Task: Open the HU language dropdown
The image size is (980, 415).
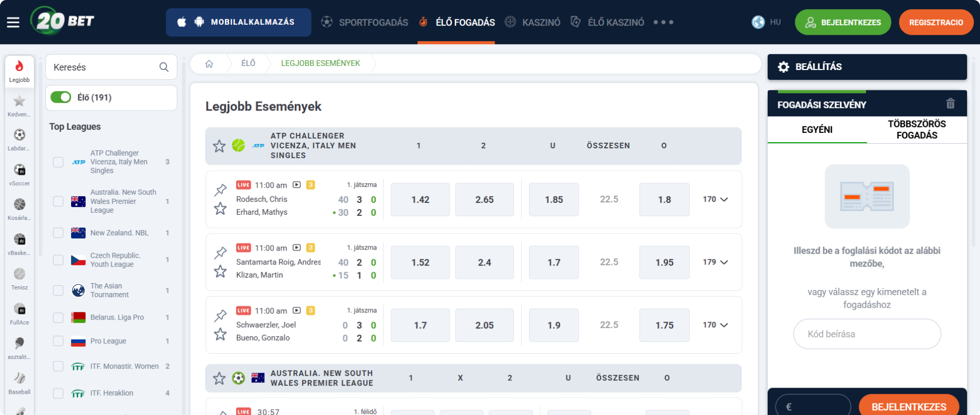Action: click(775, 22)
